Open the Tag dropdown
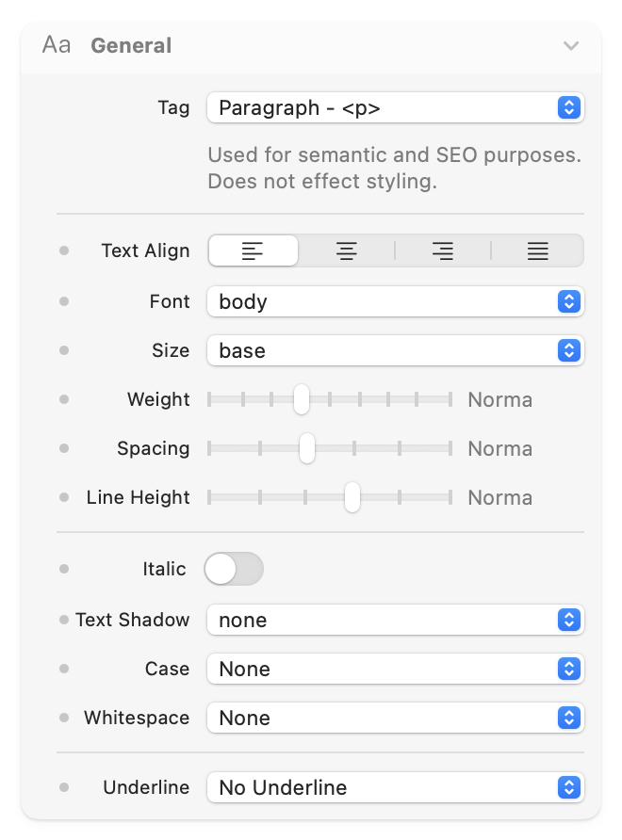Image resolution: width=622 pixels, height=840 pixels. (395, 107)
